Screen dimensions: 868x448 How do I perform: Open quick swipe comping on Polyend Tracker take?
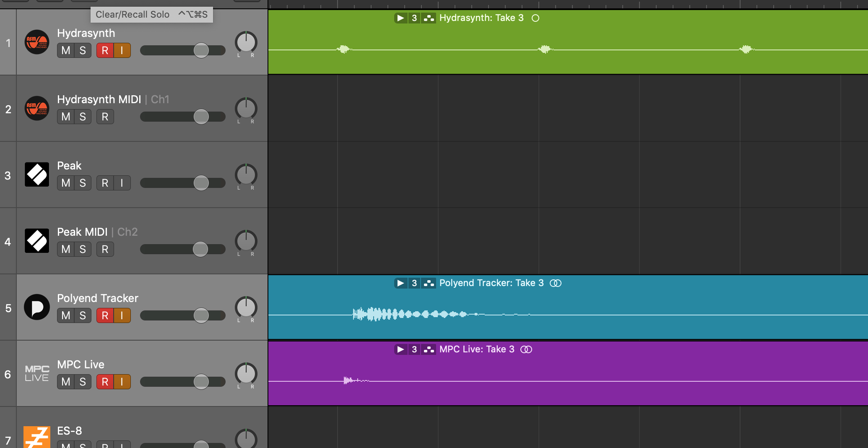[429, 283]
